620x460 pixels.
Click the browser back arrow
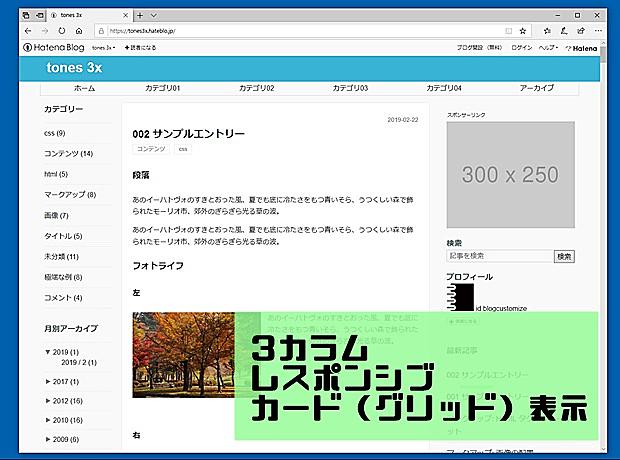29,31
